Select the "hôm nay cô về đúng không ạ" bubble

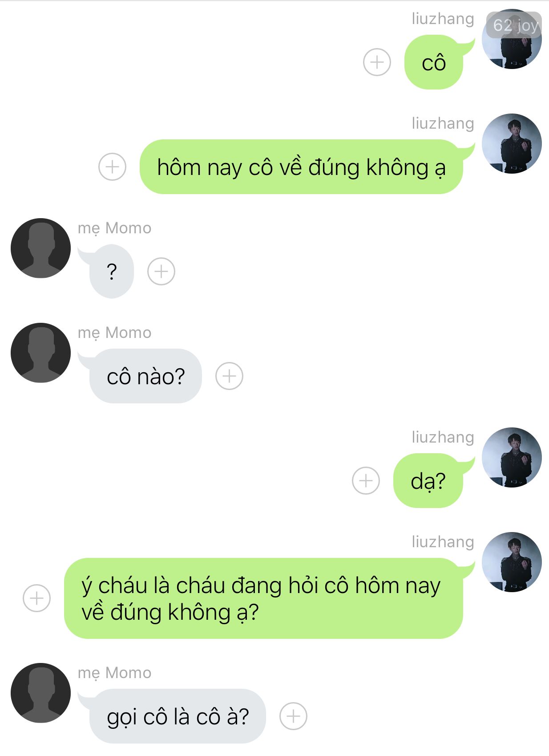click(301, 167)
